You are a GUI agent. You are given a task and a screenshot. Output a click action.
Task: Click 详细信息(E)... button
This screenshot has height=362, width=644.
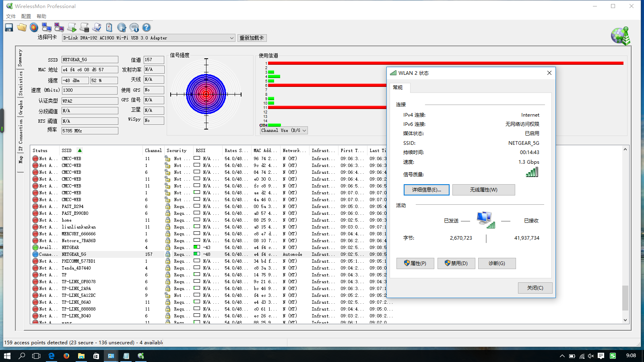pyautogui.click(x=427, y=190)
